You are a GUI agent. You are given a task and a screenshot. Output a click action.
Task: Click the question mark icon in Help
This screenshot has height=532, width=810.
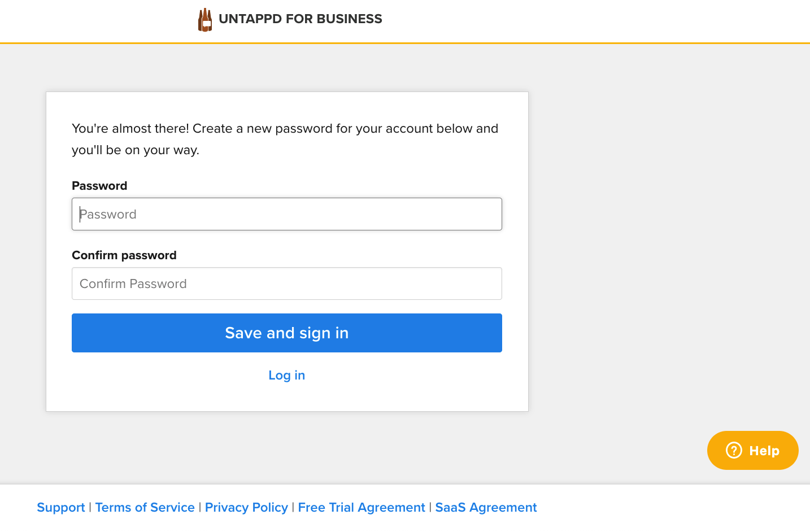point(734,451)
